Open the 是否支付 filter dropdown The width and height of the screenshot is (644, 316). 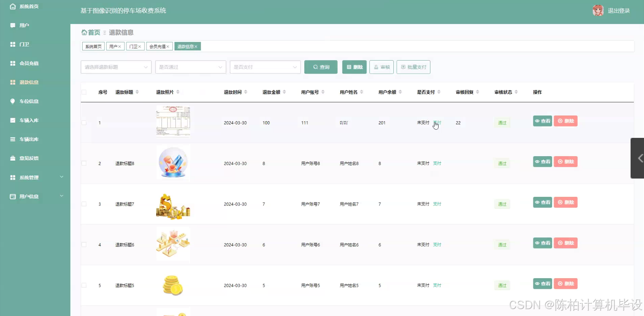tap(265, 67)
